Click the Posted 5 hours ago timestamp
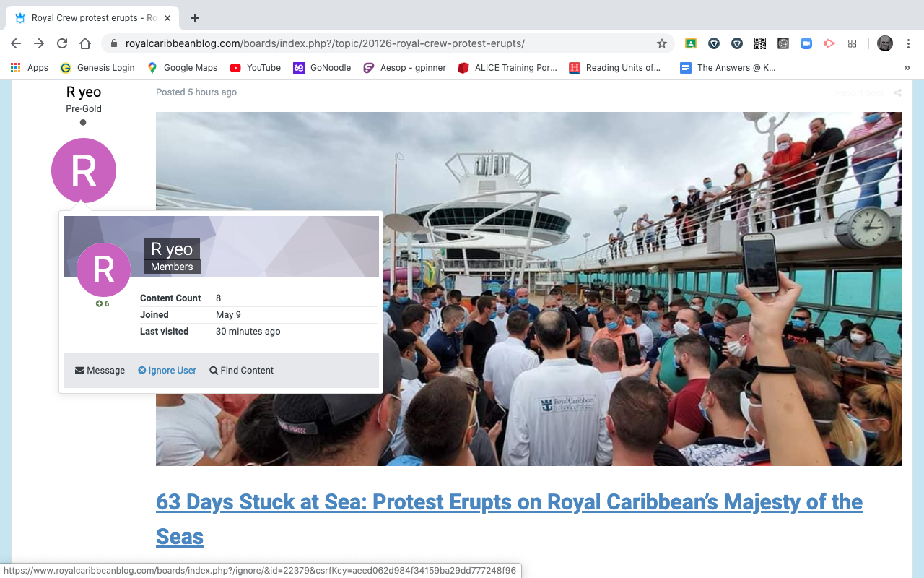The image size is (924, 578). [196, 92]
